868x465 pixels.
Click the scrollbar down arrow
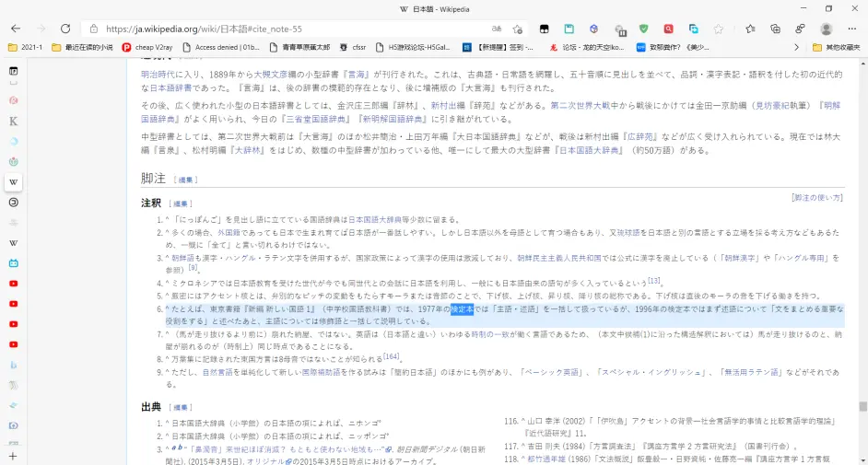click(862, 460)
